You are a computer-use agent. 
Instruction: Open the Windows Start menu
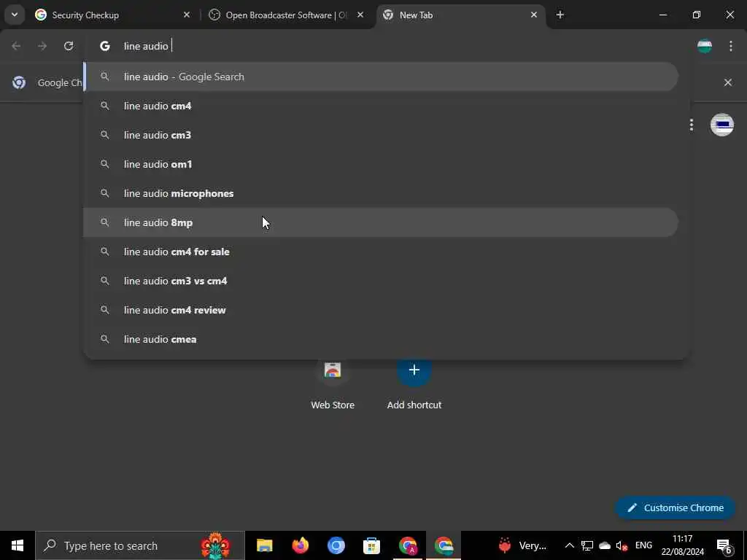[x=18, y=545]
